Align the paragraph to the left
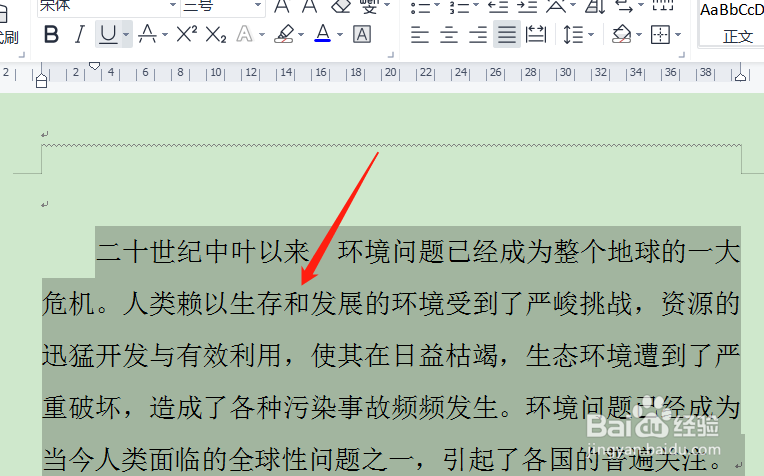The width and height of the screenshot is (764, 476). pyautogui.click(x=420, y=35)
